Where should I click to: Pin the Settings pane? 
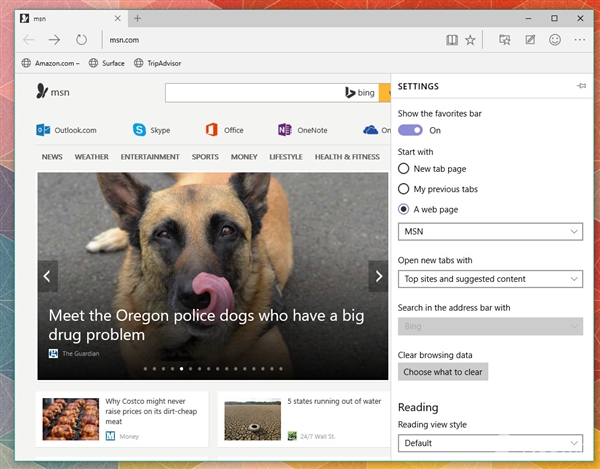(581, 87)
